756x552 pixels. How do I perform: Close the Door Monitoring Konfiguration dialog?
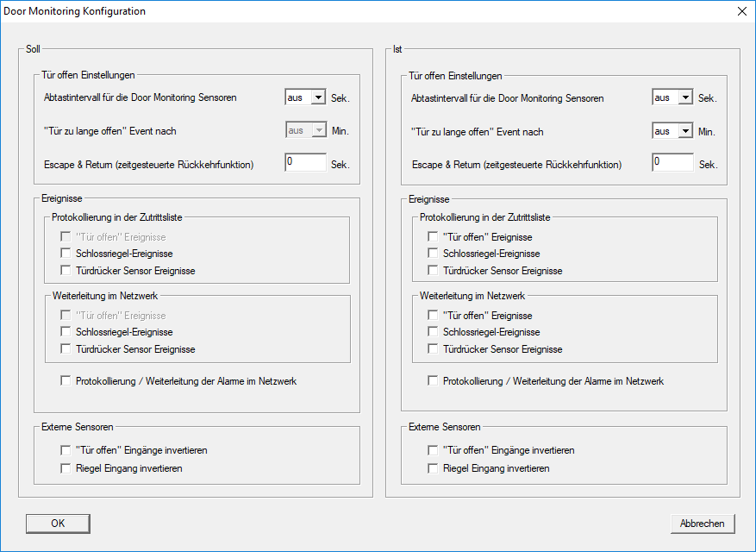(741, 11)
